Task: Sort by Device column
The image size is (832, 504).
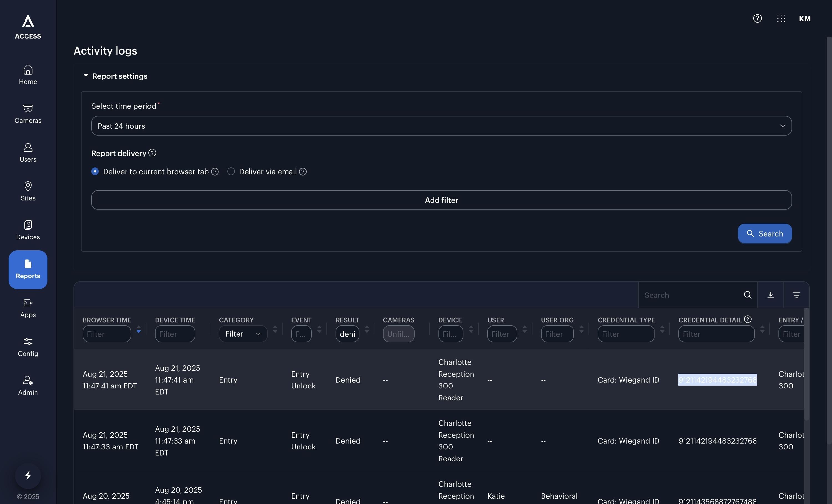Action: (x=471, y=329)
